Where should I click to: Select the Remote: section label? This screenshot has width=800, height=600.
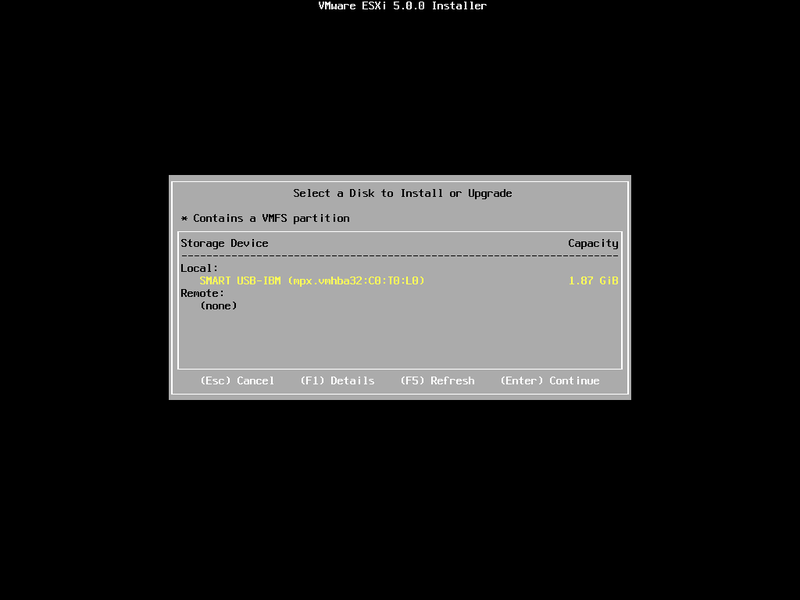202,293
